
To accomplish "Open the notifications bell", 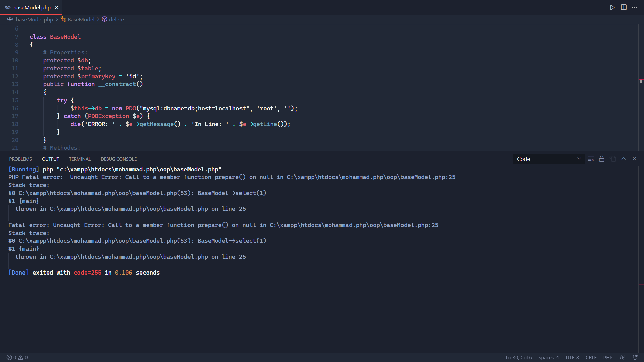I will point(635,358).
